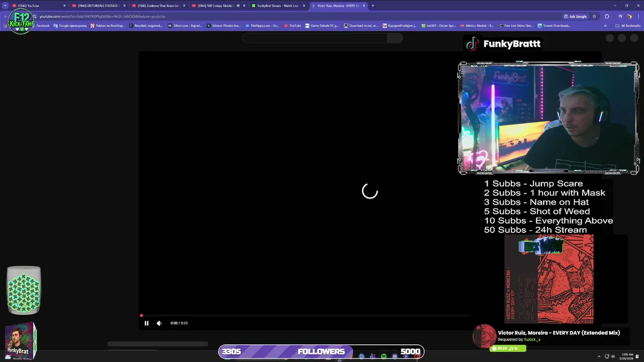644x362 pixels.
Task: Open the YouTube bookmark
Action: point(293,26)
